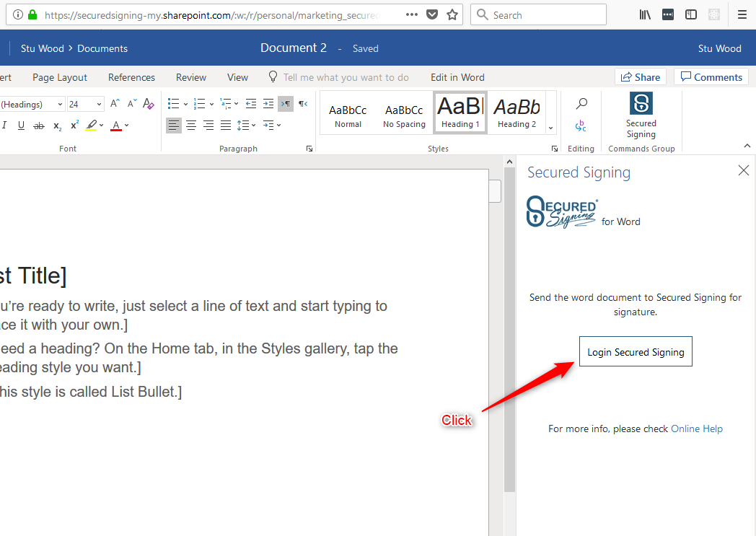Toggle left-to-right text direction
Screen dimensions: 756x536
coord(286,104)
